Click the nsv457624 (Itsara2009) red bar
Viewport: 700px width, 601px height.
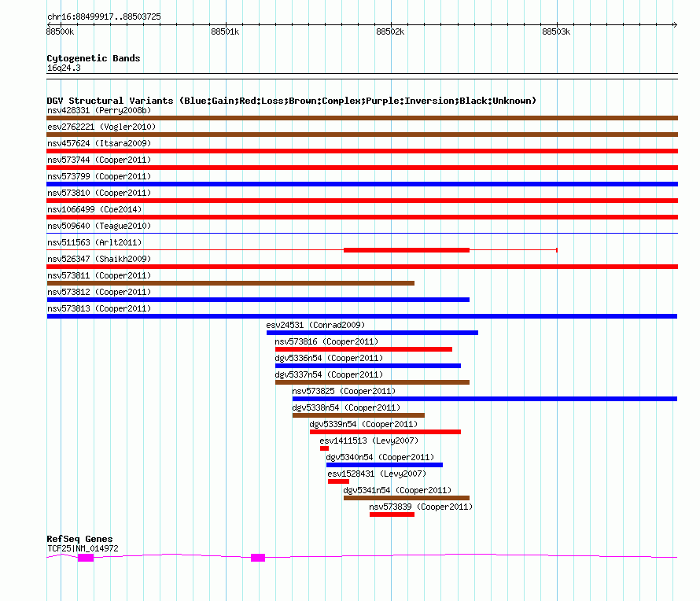point(362,151)
